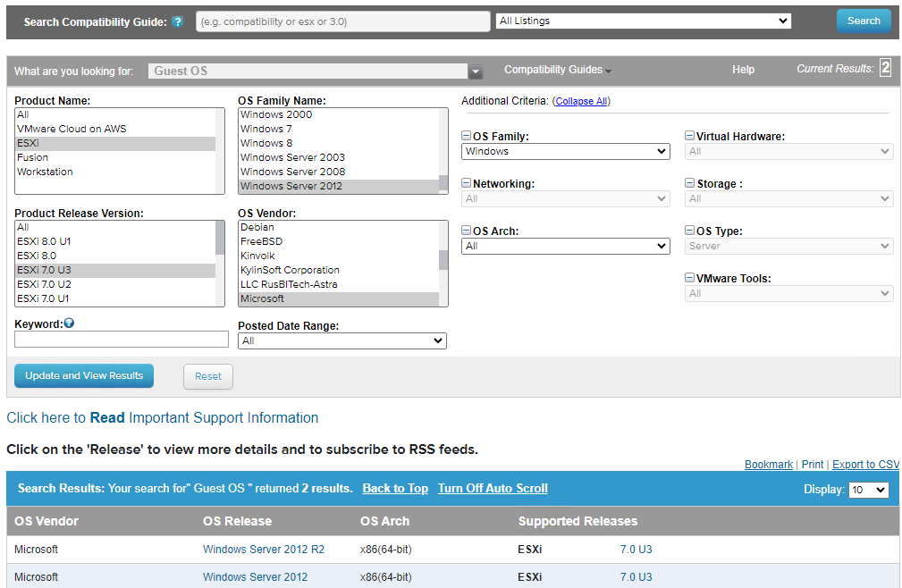The width and height of the screenshot is (902, 588).
Task: Open the OS Arch dropdown
Action: click(x=566, y=246)
